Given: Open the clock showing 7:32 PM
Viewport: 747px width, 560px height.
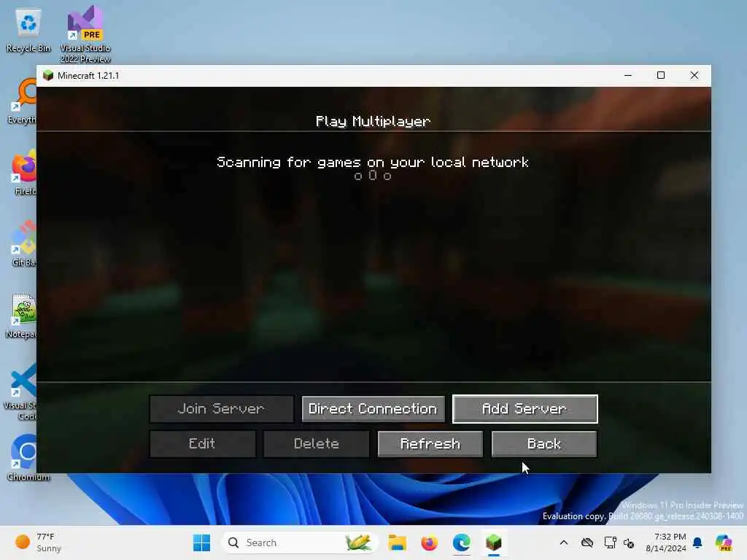Looking at the screenshot, I should click(x=666, y=542).
